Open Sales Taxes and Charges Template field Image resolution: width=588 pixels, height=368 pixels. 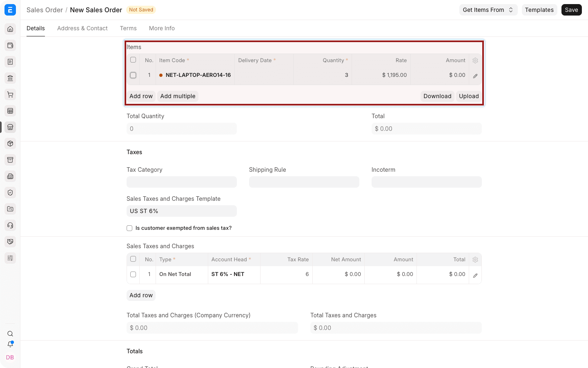point(182,211)
